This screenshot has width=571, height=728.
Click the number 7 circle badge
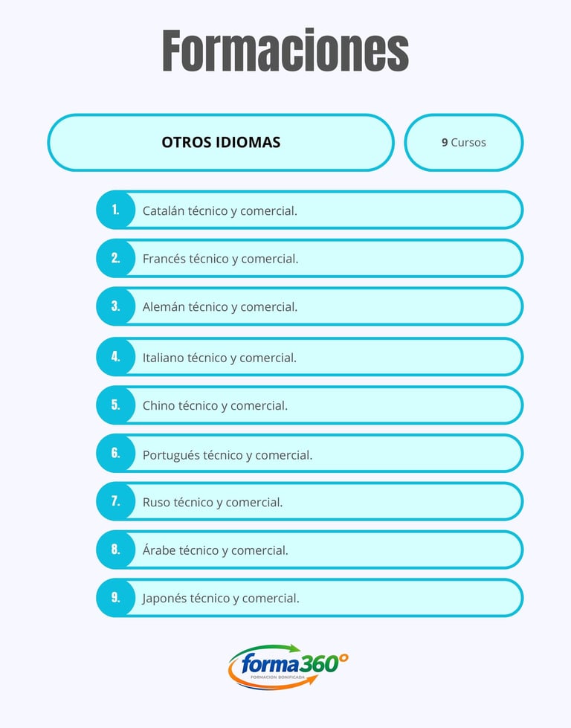click(x=115, y=501)
